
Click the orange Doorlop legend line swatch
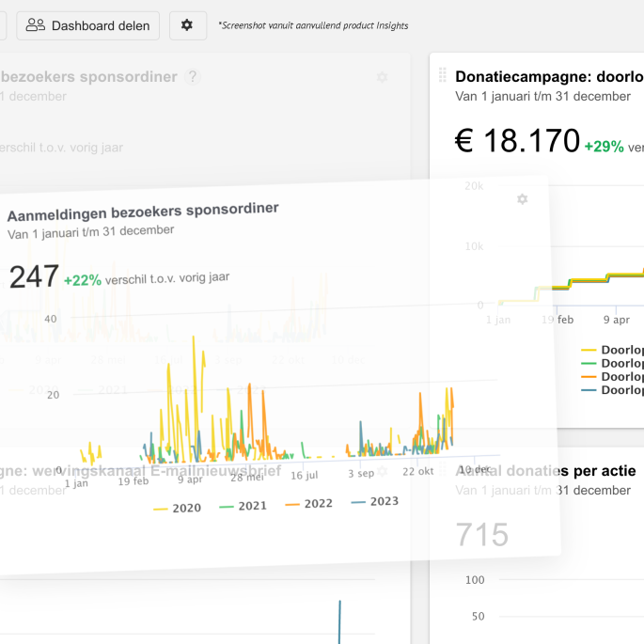pyautogui.click(x=589, y=376)
